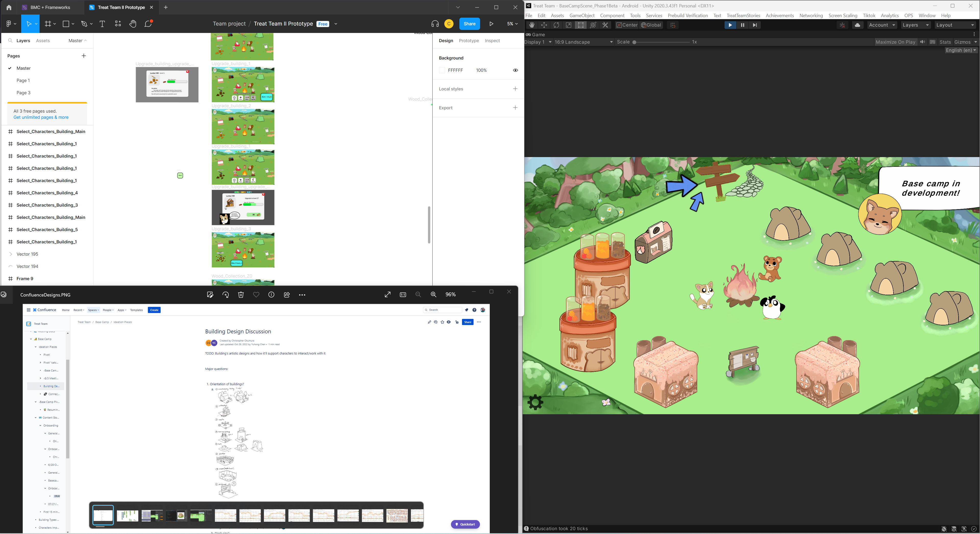Open Photos viewer's See more ellipsis
This screenshot has height=534, width=980.
[302, 295]
